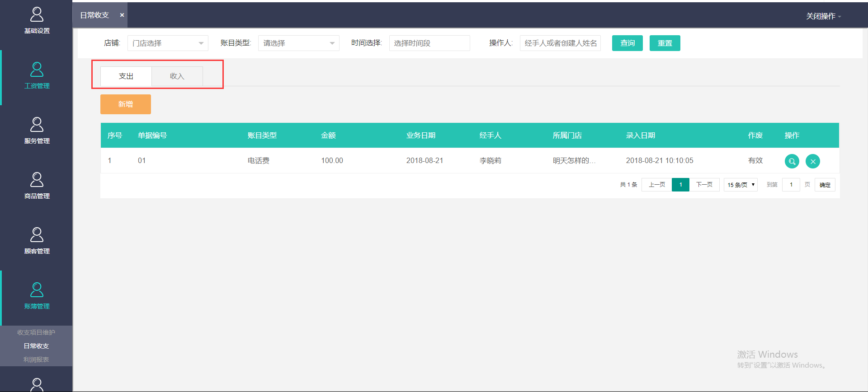Click the 单据编号 column header
868x392 pixels.
pyautogui.click(x=152, y=135)
